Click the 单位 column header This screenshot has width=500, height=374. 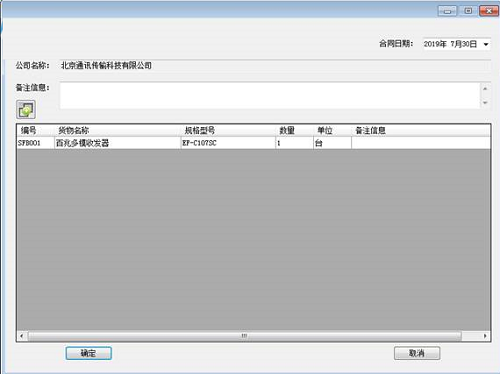click(x=332, y=130)
